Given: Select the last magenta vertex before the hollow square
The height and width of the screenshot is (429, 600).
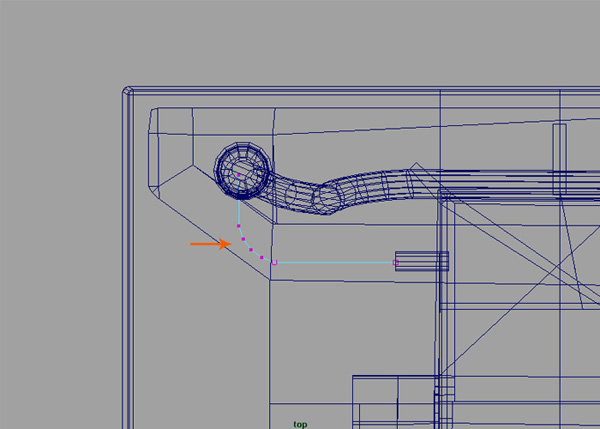Looking at the screenshot, I should pyautogui.click(x=262, y=259).
